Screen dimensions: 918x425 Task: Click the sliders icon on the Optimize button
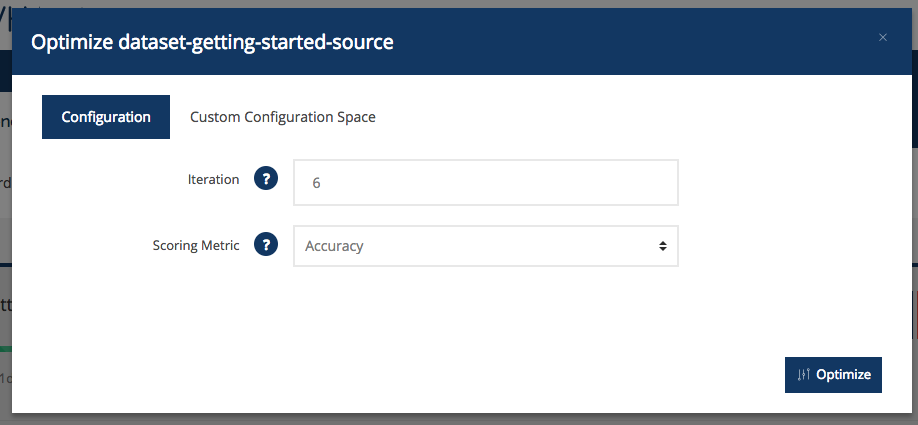click(x=804, y=375)
